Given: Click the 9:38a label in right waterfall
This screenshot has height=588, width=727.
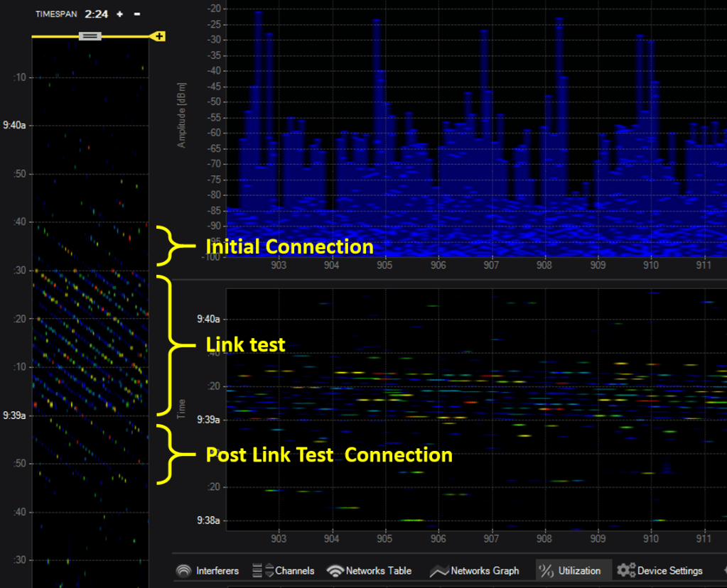Looking at the screenshot, I should tap(208, 521).
